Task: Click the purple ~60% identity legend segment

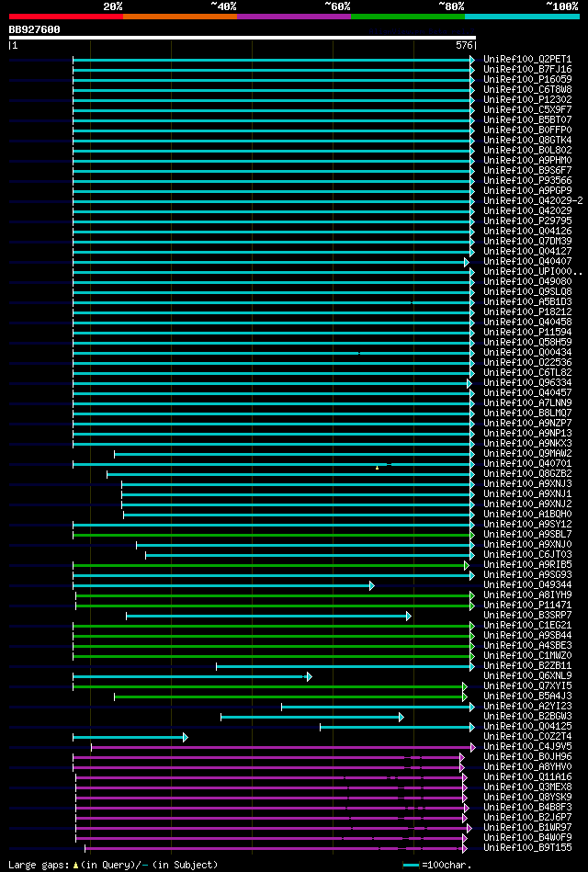Action: click(x=294, y=17)
